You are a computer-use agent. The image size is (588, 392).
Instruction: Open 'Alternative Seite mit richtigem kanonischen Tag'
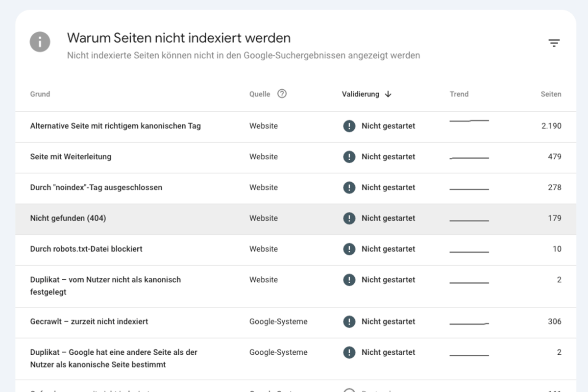(115, 126)
